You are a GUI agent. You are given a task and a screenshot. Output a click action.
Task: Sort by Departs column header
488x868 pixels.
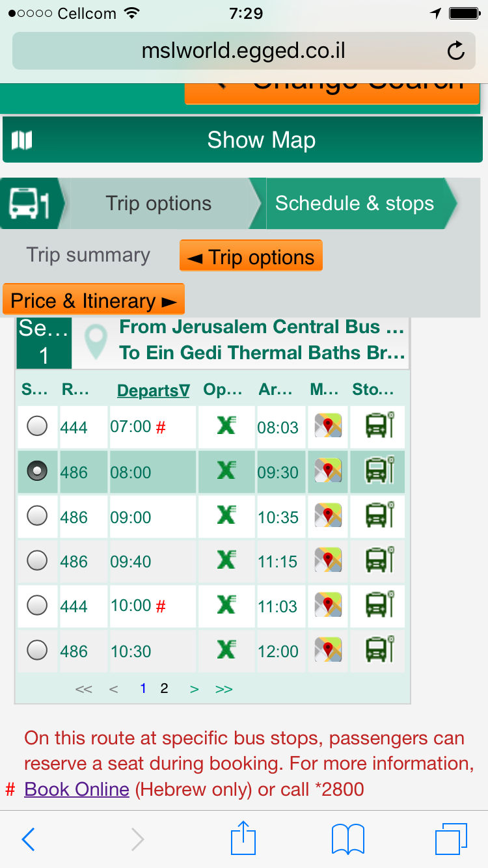coord(153,390)
